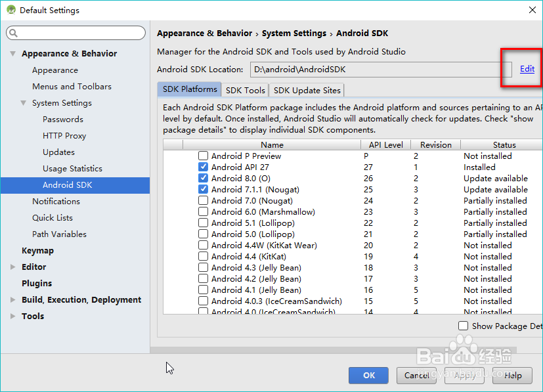Image resolution: width=543 pixels, height=392 pixels.
Task: Collapse the System Settings arrow
Action: (23, 103)
